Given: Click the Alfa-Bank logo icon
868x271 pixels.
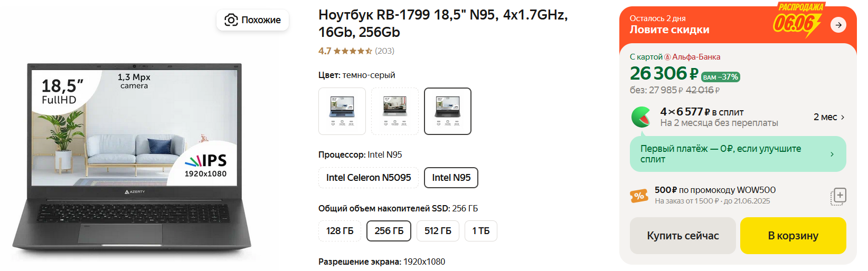Looking at the screenshot, I should (667, 57).
